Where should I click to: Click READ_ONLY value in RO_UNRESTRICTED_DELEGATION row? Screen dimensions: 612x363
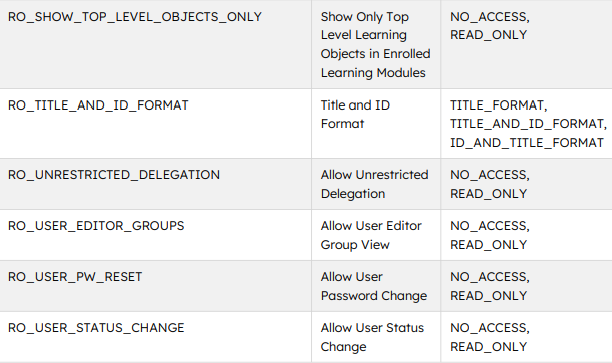(x=488, y=194)
